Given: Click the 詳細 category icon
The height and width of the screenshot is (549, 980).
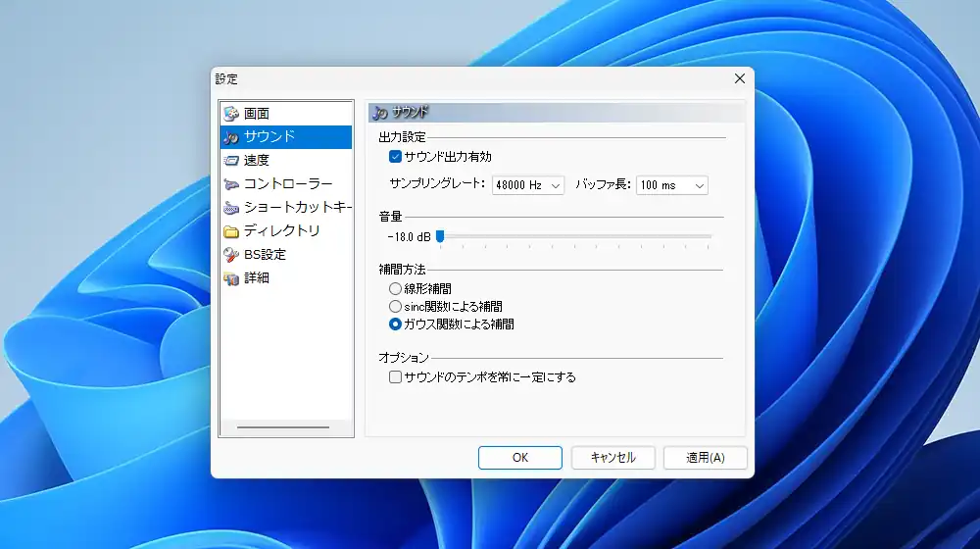Looking at the screenshot, I should (231, 278).
